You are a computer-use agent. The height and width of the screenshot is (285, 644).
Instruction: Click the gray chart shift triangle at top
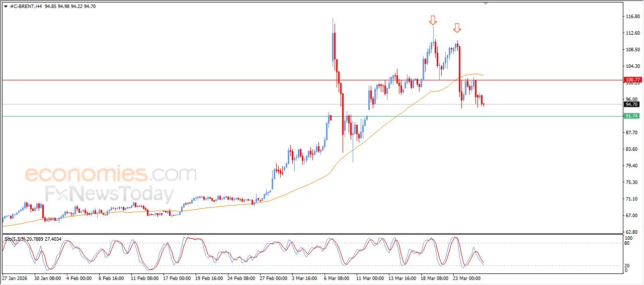[486, 3]
